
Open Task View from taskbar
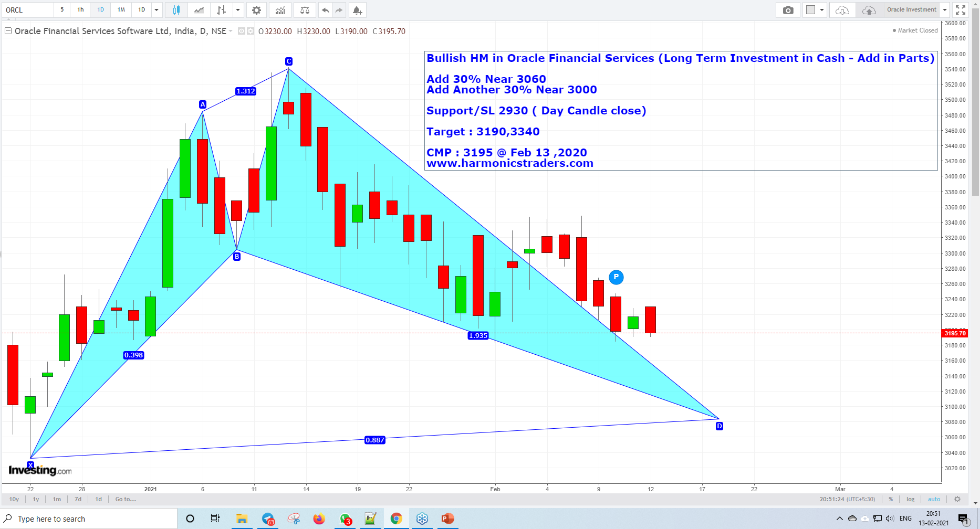(x=215, y=519)
